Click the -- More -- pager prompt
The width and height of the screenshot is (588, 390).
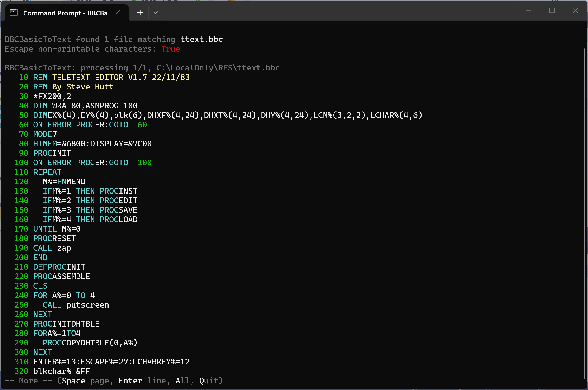tap(28, 381)
